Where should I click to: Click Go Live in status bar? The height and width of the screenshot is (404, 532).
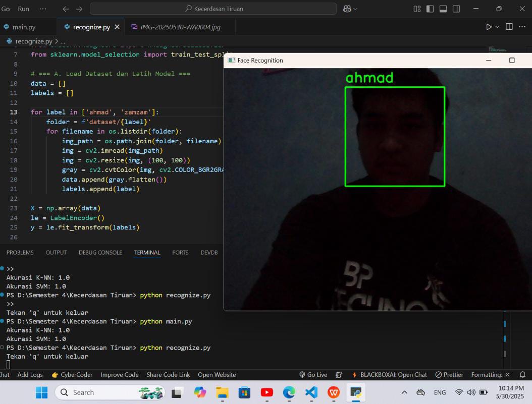313,375
